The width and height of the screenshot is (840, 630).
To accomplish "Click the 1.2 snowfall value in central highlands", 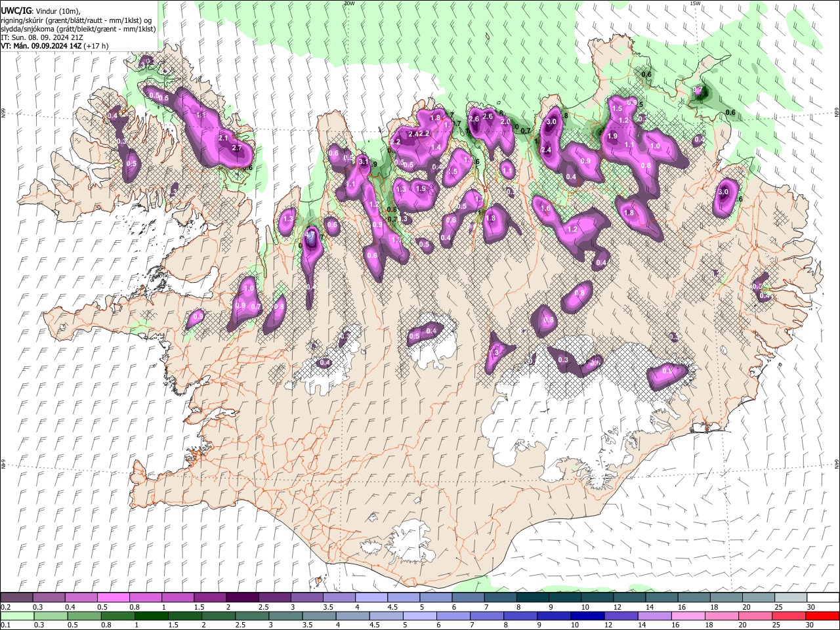I will tap(572, 230).
